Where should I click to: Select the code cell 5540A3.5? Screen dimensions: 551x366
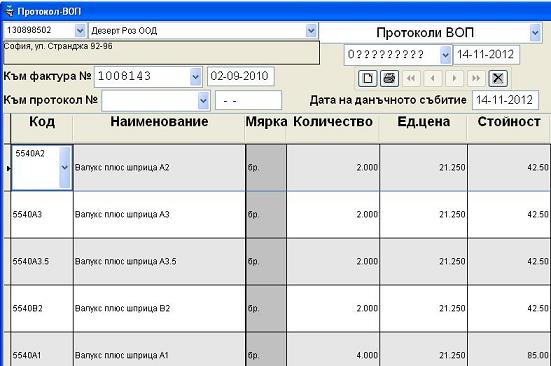pos(42,262)
